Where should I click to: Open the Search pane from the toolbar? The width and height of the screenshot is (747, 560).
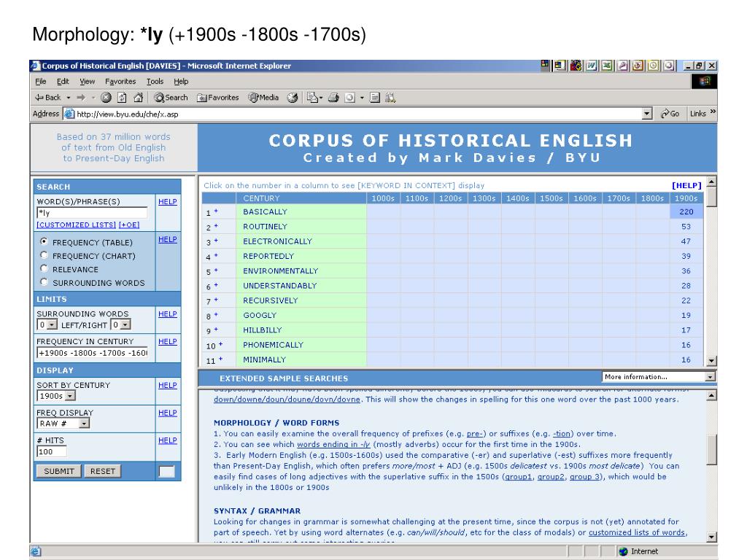[171, 98]
